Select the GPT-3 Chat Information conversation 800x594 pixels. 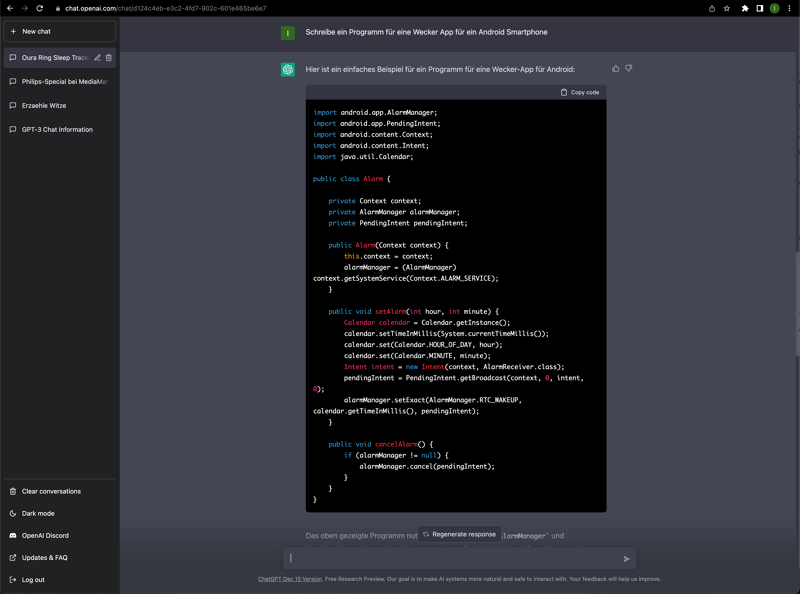[x=57, y=130]
